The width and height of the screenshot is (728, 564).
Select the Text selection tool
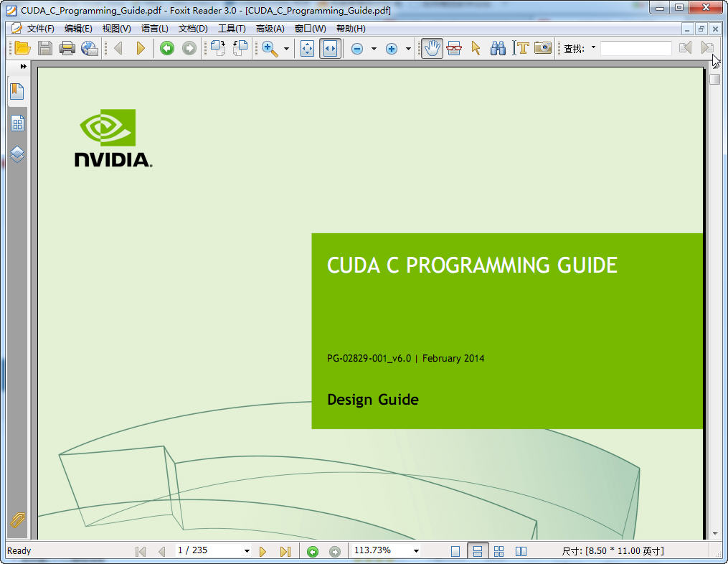521,48
